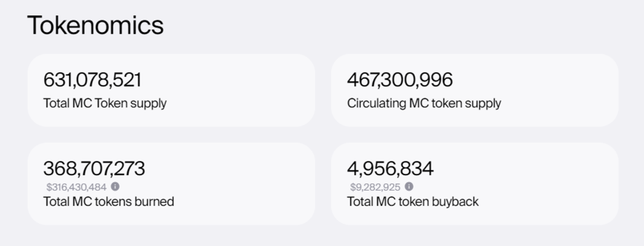Click the gap between the top two cards
Screen dimensions: 644x246
coord(323,91)
